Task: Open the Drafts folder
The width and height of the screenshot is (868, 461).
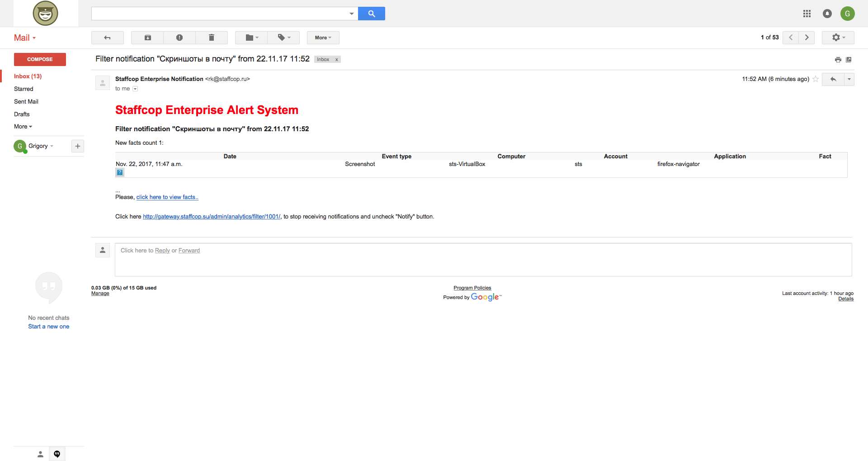Action: click(22, 114)
